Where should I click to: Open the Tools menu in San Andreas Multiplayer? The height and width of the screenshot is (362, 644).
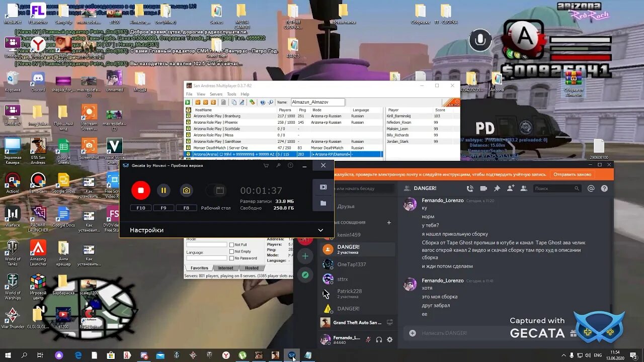(231, 94)
